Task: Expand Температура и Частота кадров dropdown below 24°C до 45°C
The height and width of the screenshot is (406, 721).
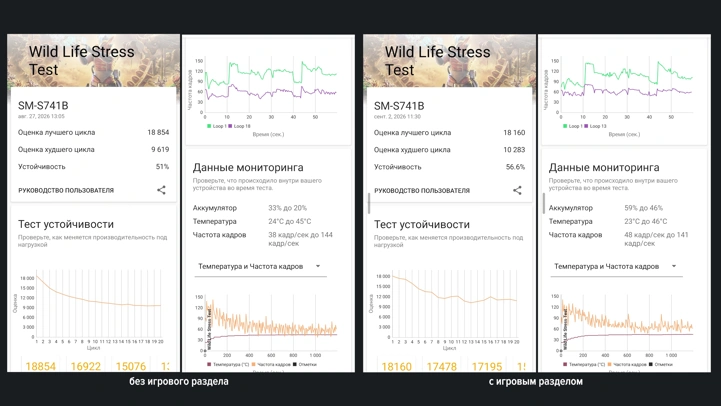Action: 260,267
